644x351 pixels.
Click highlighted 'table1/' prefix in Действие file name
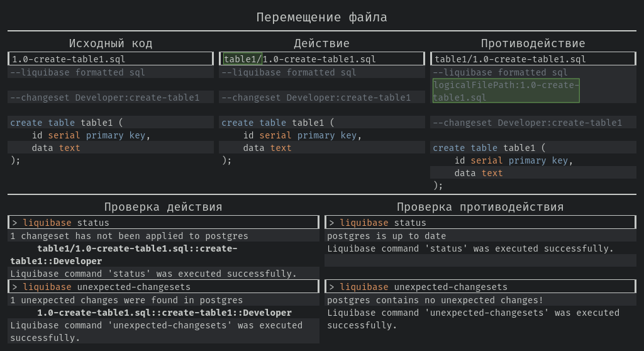(x=243, y=58)
